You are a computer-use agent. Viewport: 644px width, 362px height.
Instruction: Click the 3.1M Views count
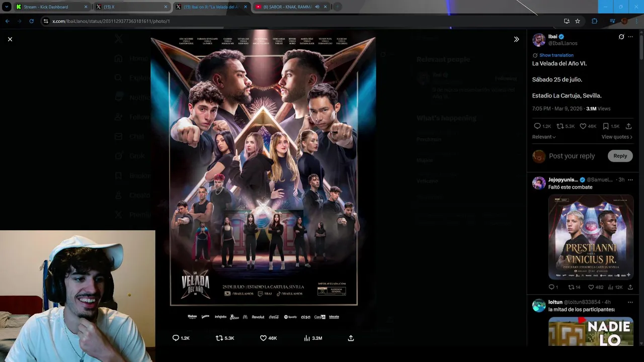point(598,109)
